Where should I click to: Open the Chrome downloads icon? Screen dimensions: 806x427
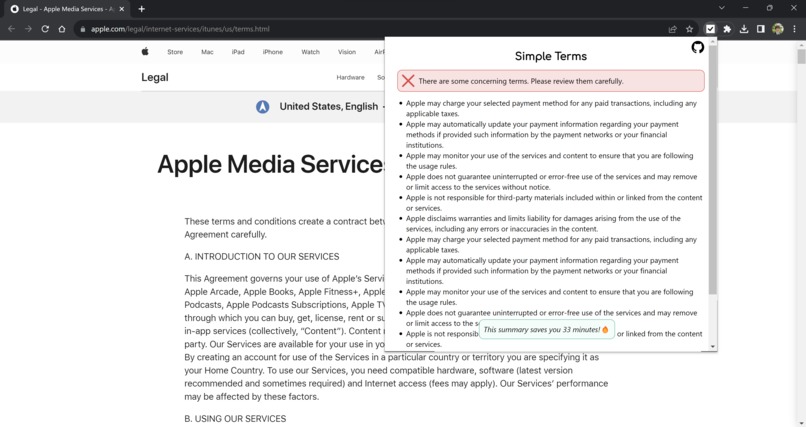click(744, 29)
